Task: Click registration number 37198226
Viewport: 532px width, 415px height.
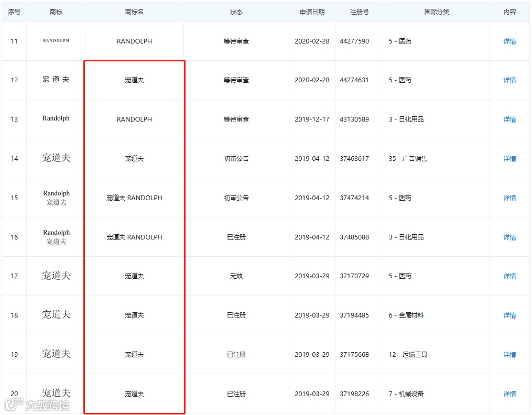Action: pyautogui.click(x=354, y=394)
